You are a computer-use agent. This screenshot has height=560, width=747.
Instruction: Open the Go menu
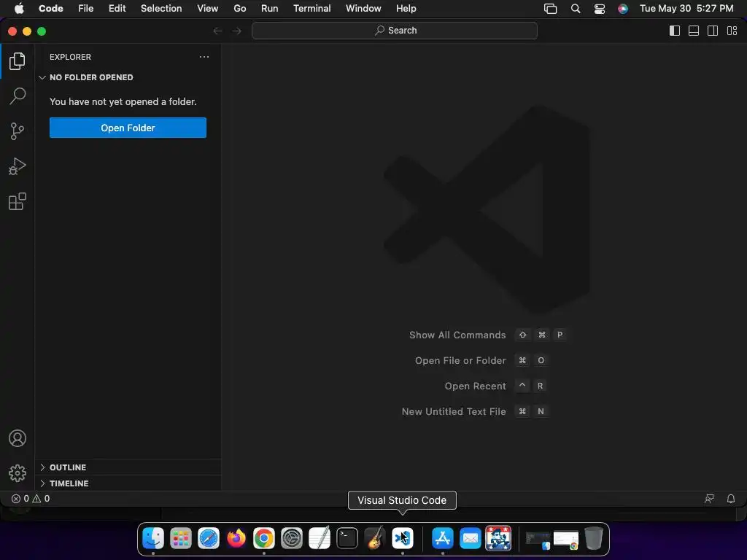[x=239, y=9]
